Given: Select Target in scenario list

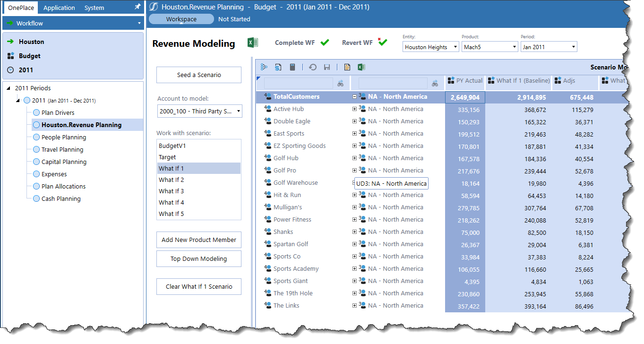Looking at the screenshot, I should tap(199, 157).
